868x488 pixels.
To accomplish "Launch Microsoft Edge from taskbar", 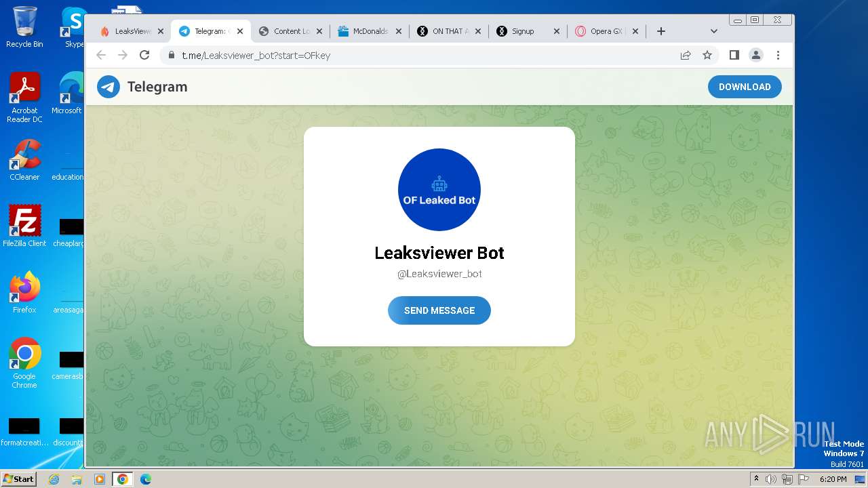I will click(x=146, y=479).
